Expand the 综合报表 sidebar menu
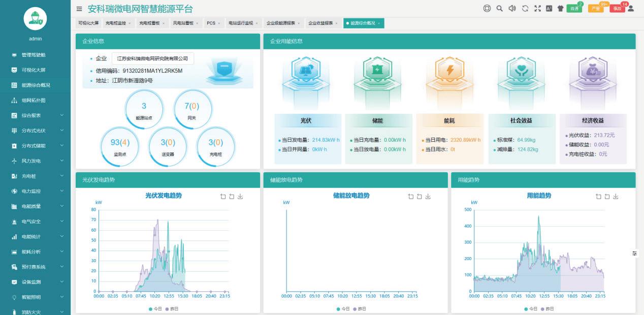Viewport: 644px width, 315px height. (35, 115)
